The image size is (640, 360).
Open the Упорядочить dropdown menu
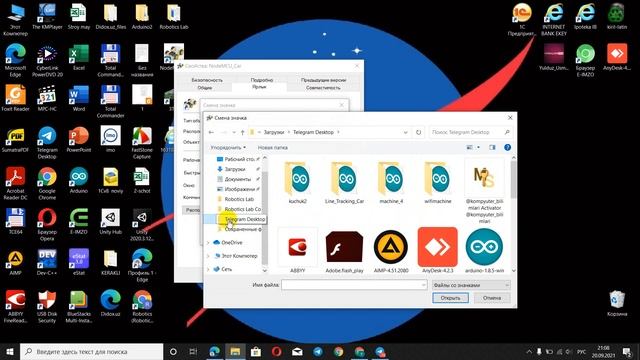point(228,147)
